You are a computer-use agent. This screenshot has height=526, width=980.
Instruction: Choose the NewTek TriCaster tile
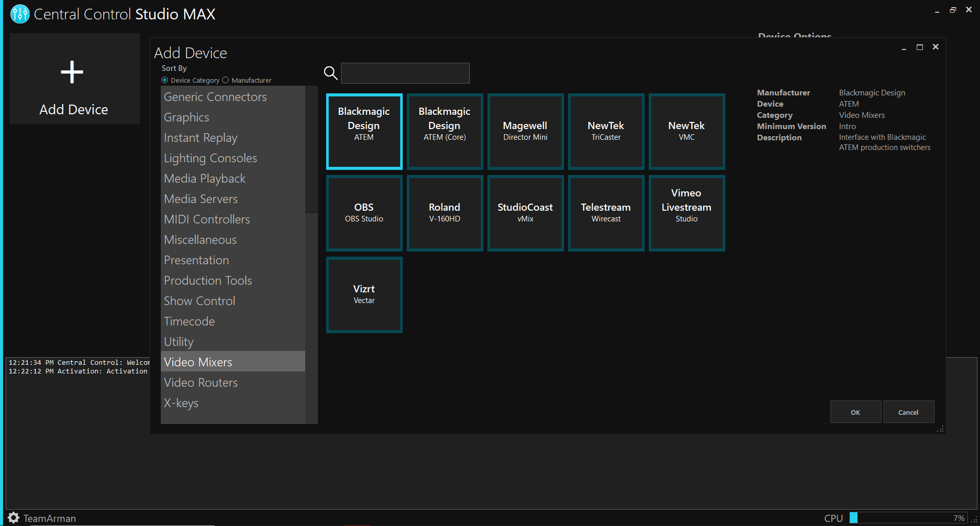(606, 132)
